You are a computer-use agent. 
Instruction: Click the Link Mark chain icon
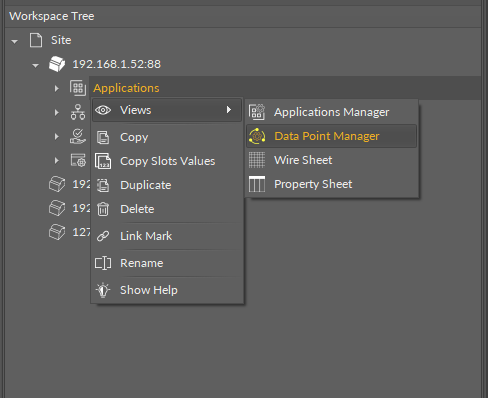coord(103,236)
